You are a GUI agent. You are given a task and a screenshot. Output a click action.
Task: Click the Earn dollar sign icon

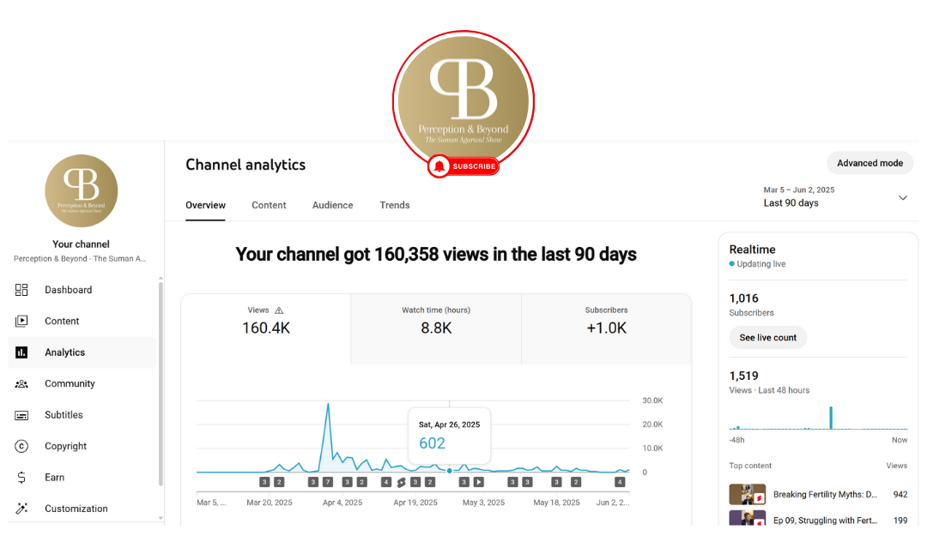click(22, 478)
